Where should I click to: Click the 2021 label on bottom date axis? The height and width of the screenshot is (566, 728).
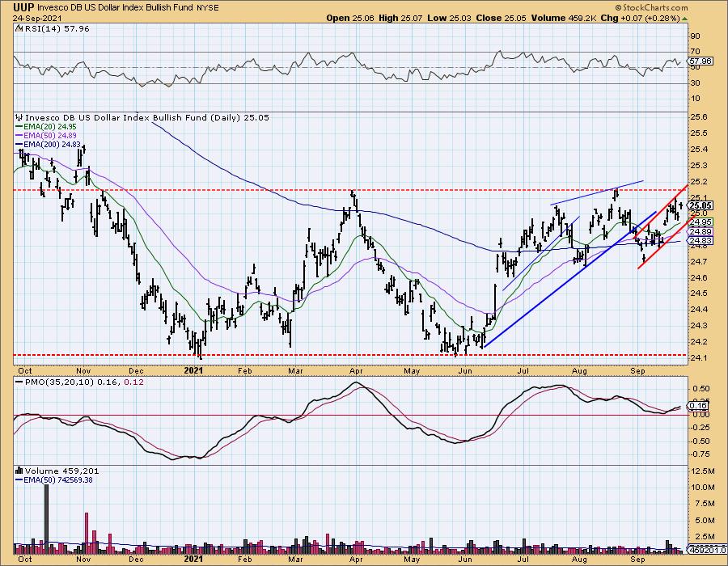193,559
